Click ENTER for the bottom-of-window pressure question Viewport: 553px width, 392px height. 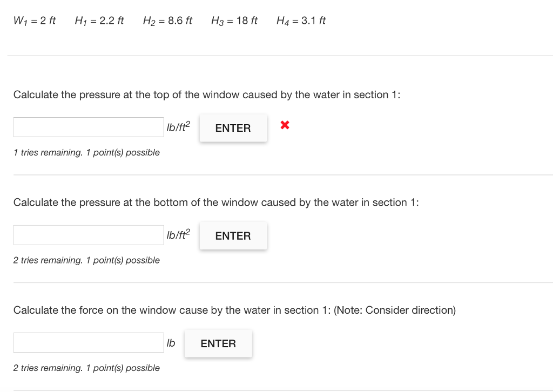[233, 235]
